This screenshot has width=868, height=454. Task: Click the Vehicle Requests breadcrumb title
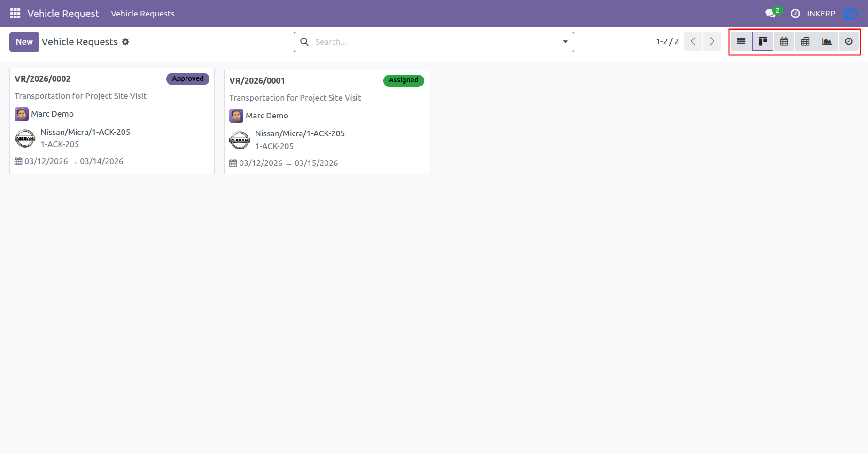[x=80, y=42]
